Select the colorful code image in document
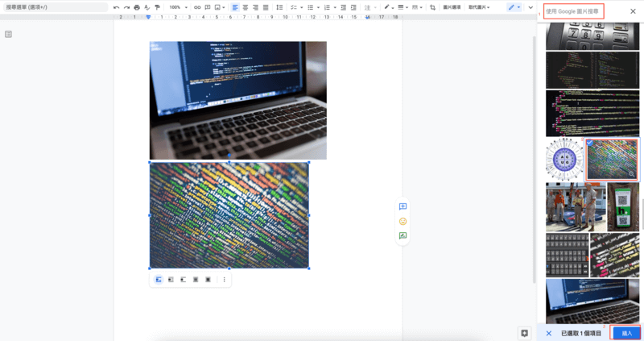The height and width of the screenshot is (341, 644). 229,215
